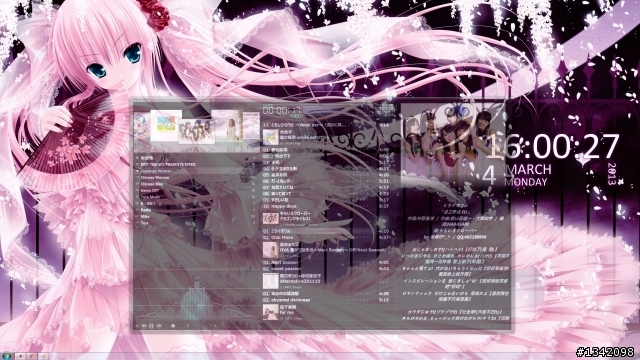Viewport: 640px width, 360px height.
Task: Select the "Pure Music" playlist entry
Action: pos(150,197)
